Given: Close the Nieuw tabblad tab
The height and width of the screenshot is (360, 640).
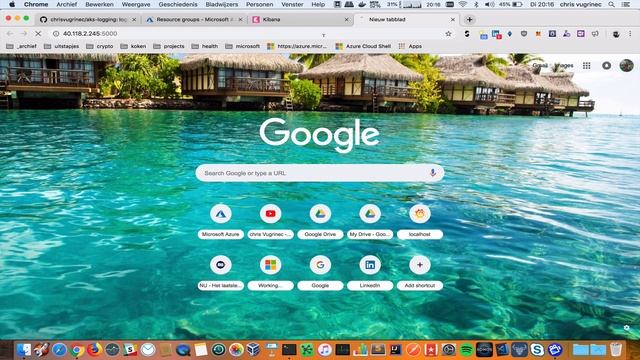Looking at the screenshot, I should [453, 20].
